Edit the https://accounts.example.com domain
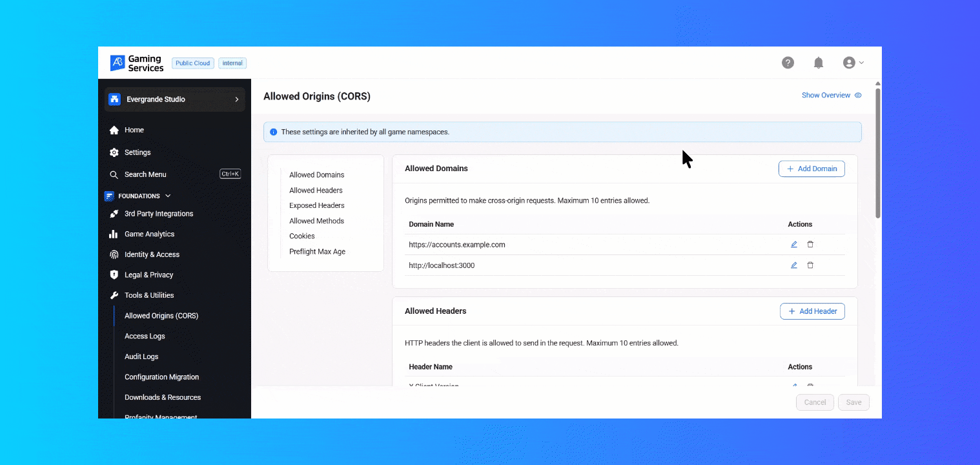The image size is (980, 465). (x=794, y=245)
